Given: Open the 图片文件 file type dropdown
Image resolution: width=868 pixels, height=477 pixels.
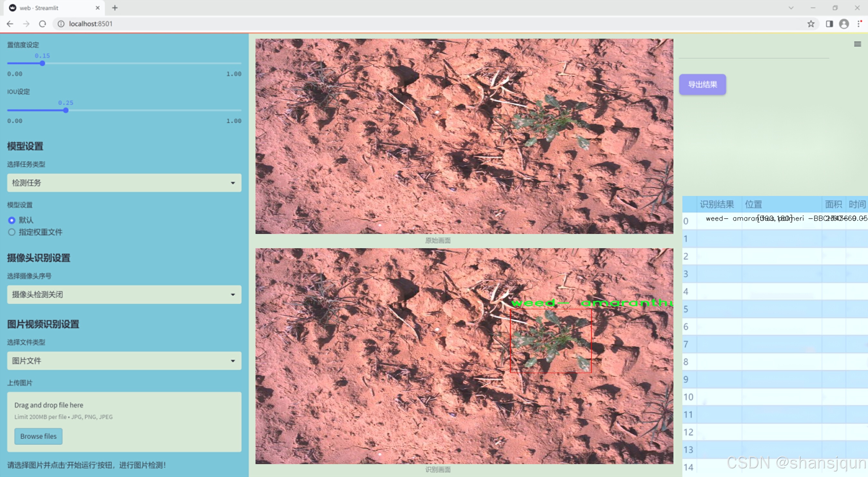Looking at the screenshot, I should (124, 361).
